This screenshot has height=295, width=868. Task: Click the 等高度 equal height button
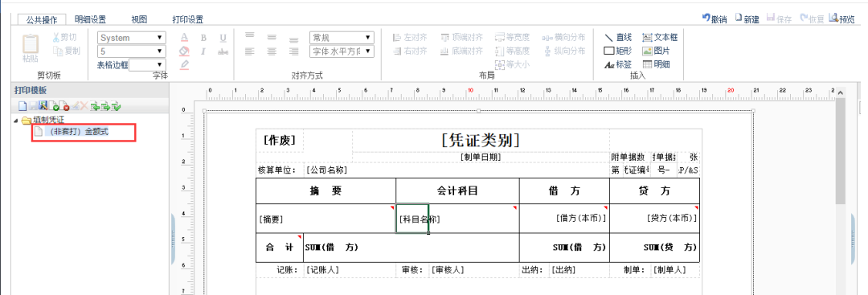(513, 51)
